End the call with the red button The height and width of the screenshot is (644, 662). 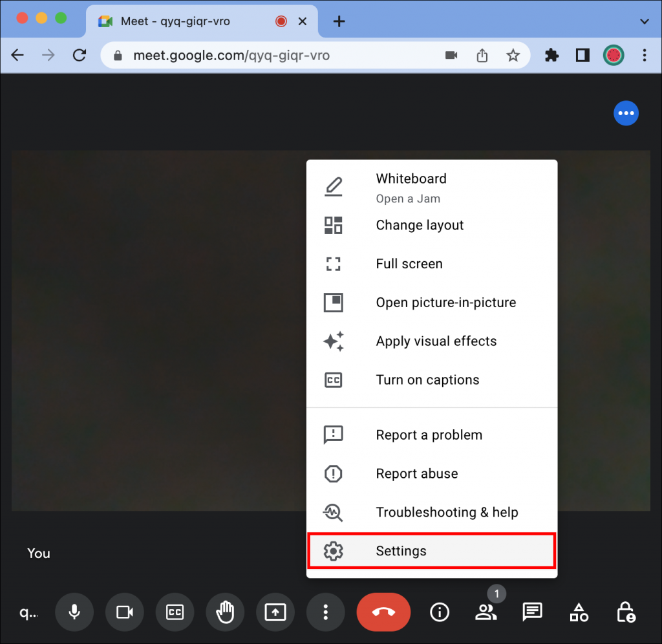383,612
